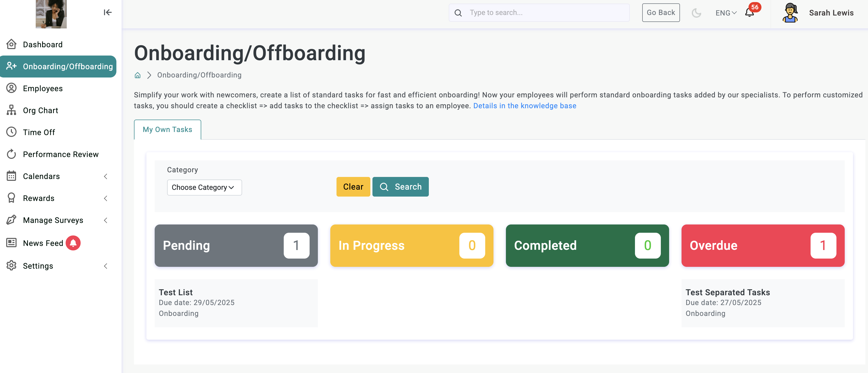Image resolution: width=868 pixels, height=373 pixels.
Task: Click the News Feed red bell badge
Action: click(73, 243)
